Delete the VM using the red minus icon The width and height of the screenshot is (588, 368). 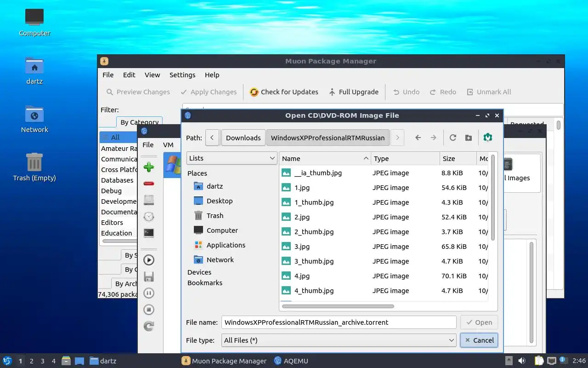[x=149, y=184]
